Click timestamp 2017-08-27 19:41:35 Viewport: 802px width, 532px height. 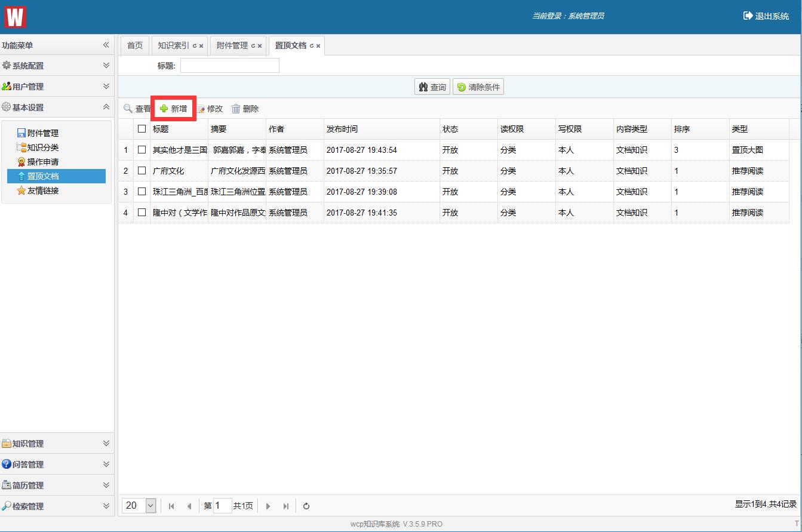(x=362, y=213)
